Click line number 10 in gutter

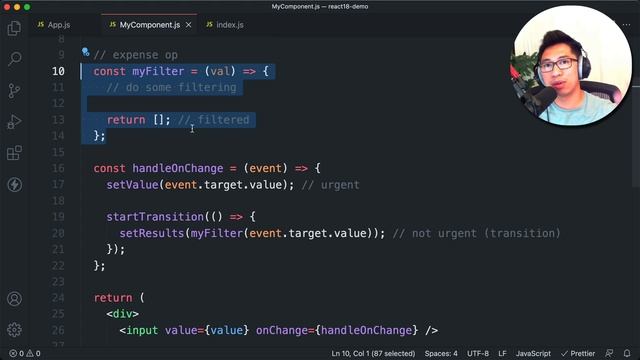[x=58, y=71]
